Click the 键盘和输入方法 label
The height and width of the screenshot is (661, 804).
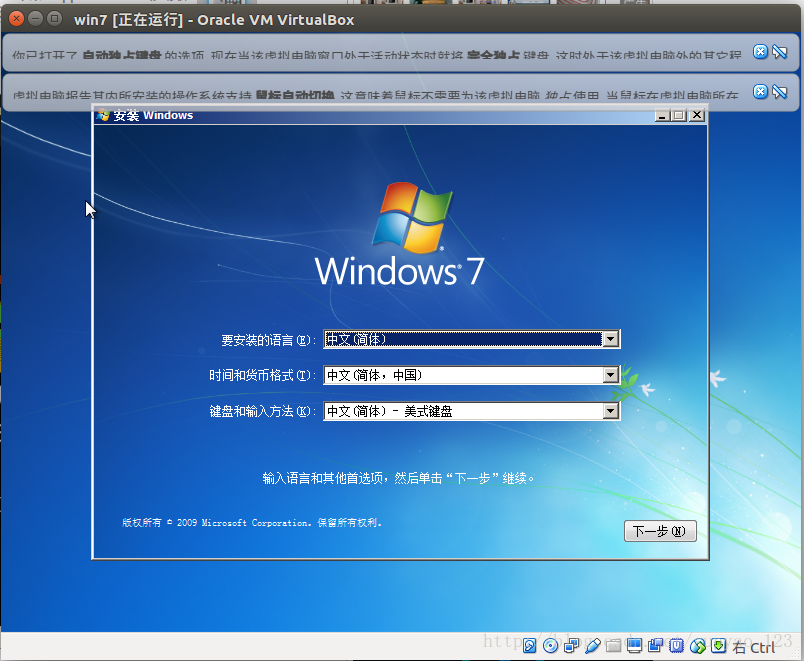coord(262,411)
